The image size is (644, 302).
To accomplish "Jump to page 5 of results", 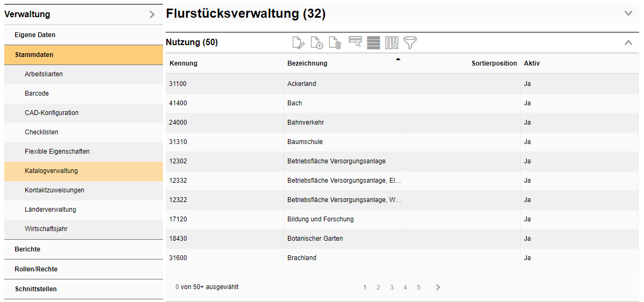I will click(x=419, y=287).
